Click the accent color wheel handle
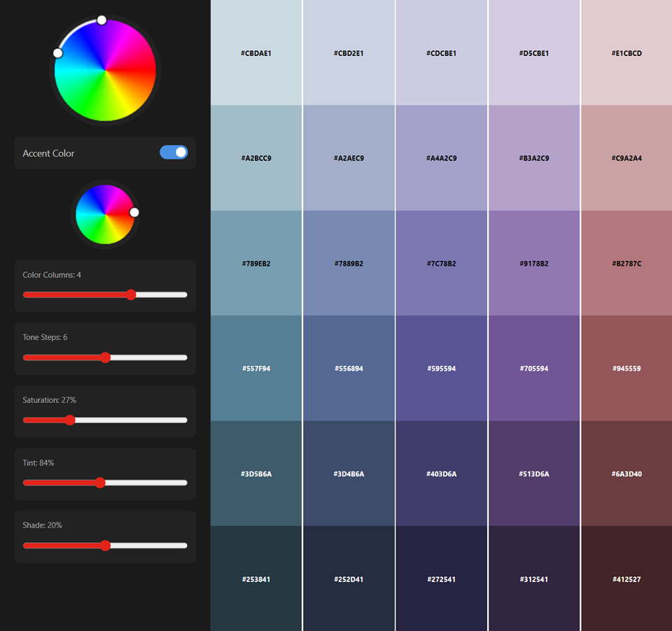Image resolution: width=672 pixels, height=631 pixels. [134, 213]
